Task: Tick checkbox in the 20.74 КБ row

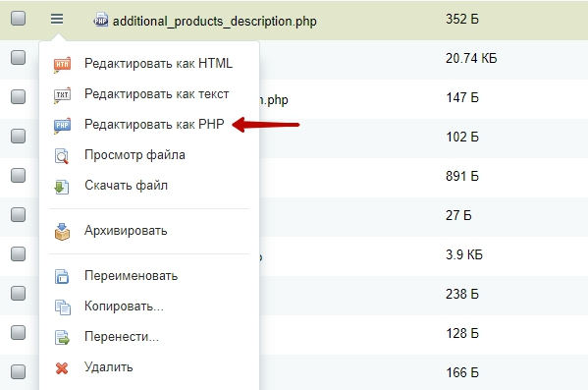Action: (18, 57)
